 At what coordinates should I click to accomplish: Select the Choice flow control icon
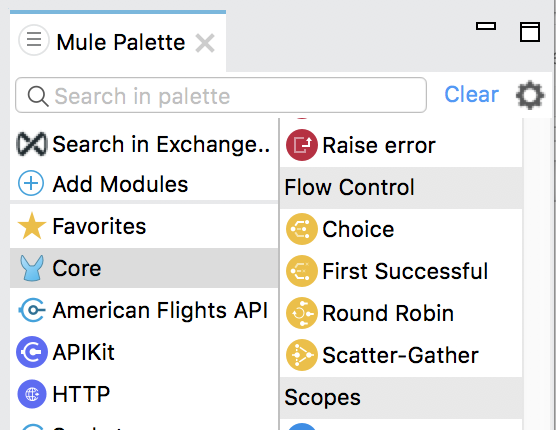(x=301, y=229)
